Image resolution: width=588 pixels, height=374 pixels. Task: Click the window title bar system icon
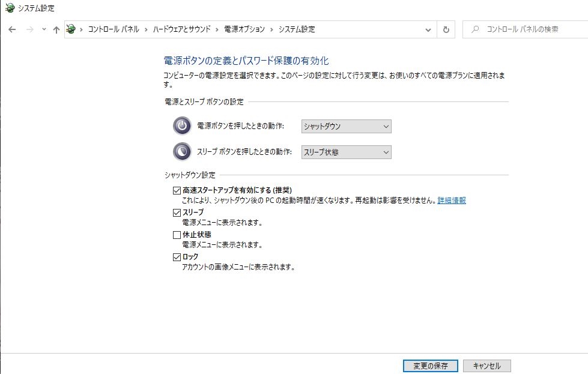[x=10, y=7]
